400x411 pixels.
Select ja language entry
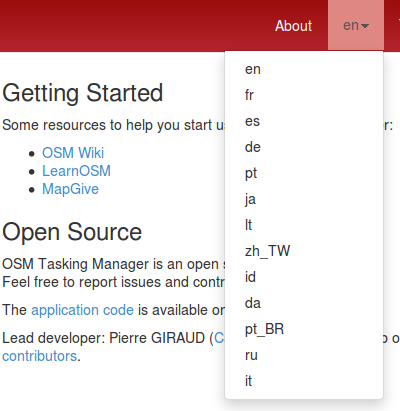(x=304, y=199)
